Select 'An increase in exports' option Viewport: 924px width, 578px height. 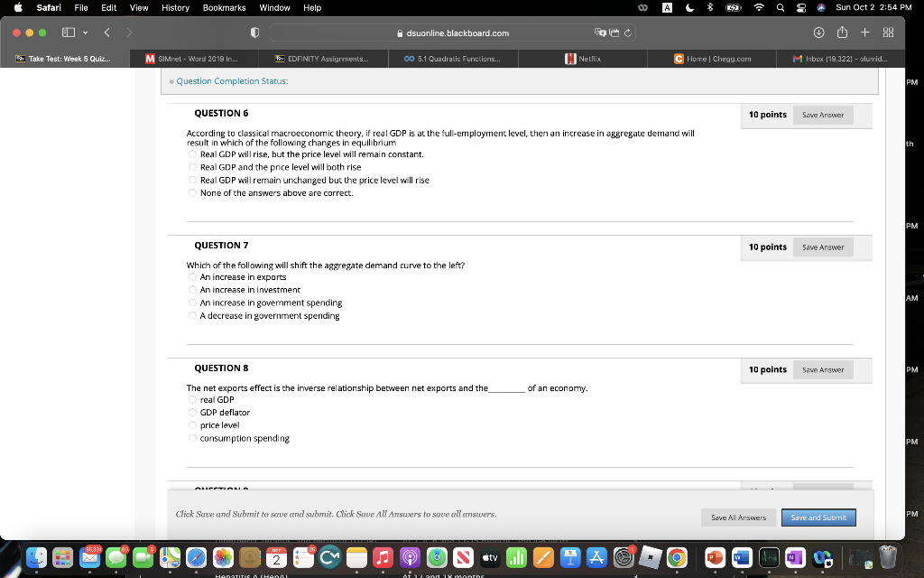click(192, 276)
